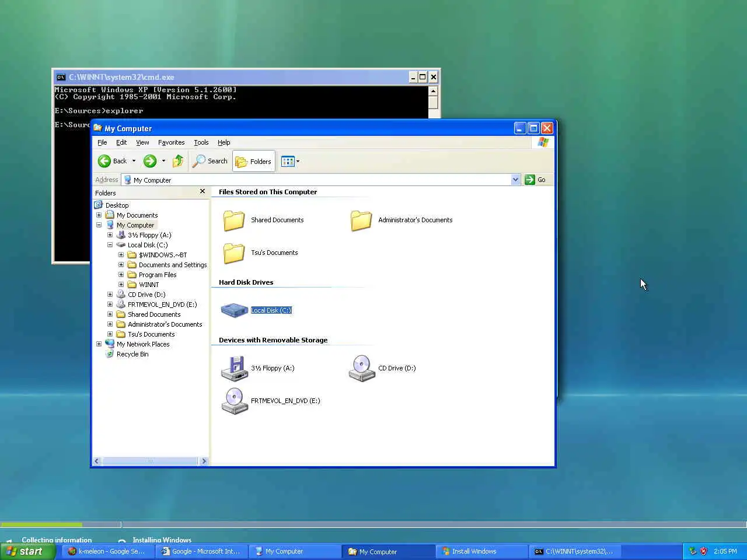Select CD Drive (D:) icon in content pane
747x560 pixels.
(x=362, y=368)
